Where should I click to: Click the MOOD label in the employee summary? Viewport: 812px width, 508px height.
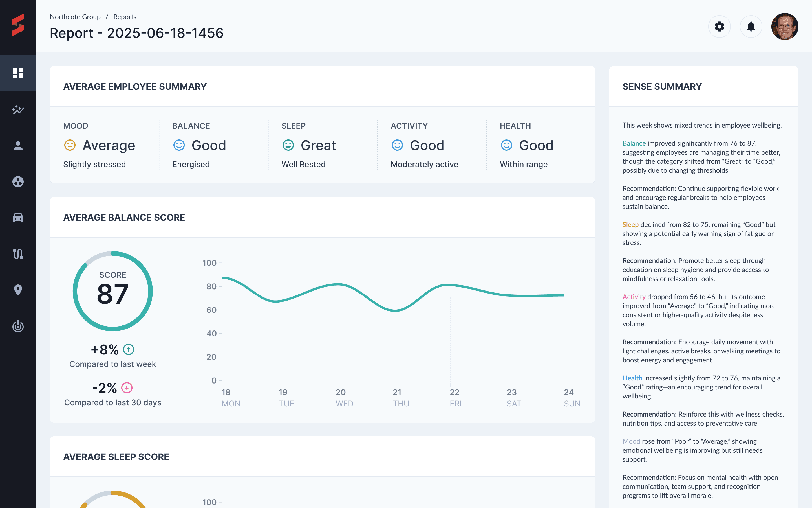[x=76, y=126]
